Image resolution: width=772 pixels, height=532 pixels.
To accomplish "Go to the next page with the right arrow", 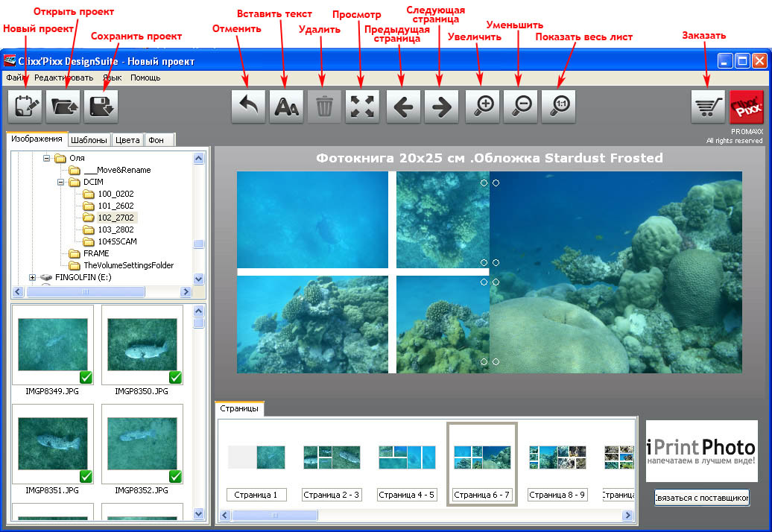I will [441, 107].
